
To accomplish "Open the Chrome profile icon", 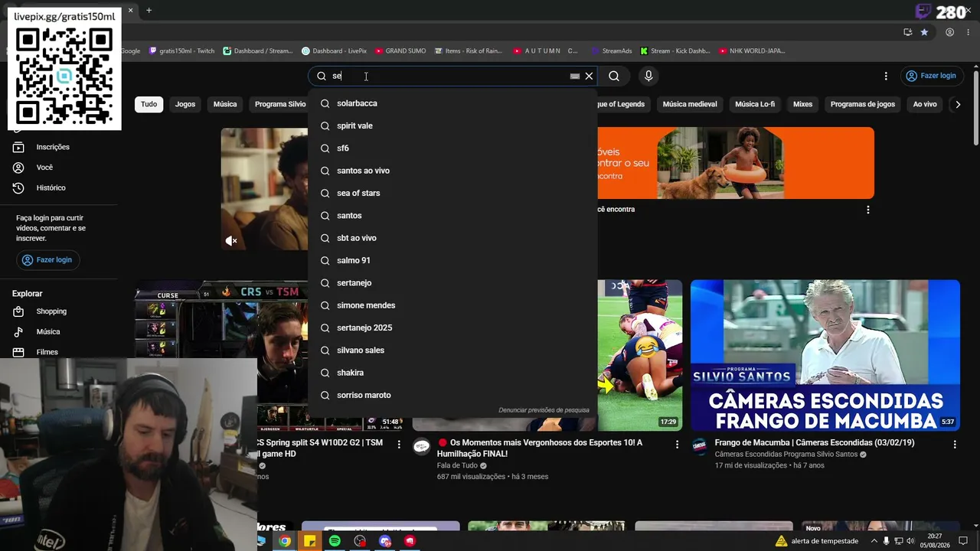I will click(x=949, y=32).
